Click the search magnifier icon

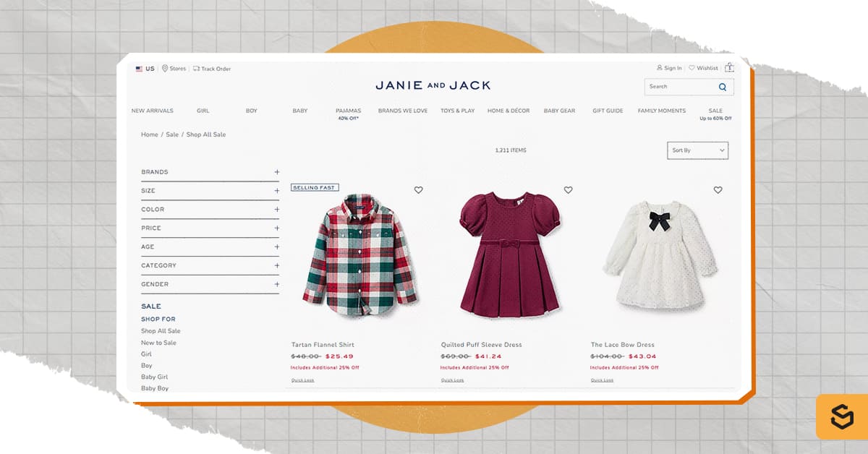(x=723, y=87)
